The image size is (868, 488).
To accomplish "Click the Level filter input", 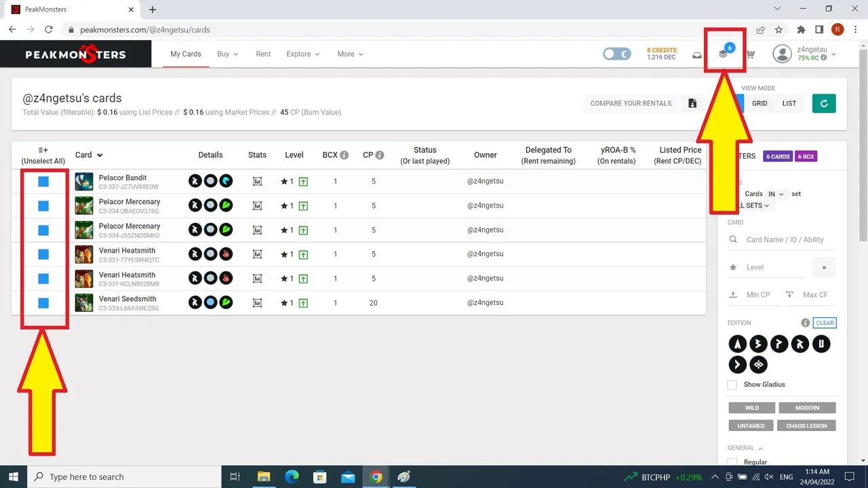I will (766, 267).
